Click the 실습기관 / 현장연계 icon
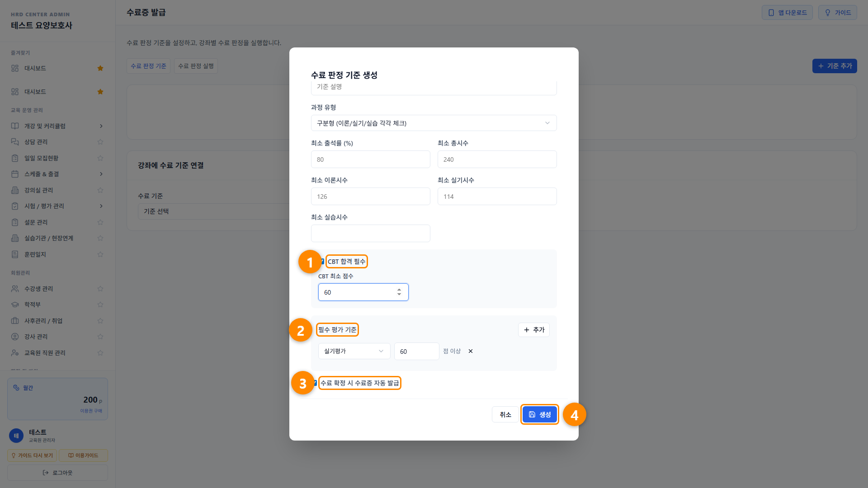The width and height of the screenshot is (868, 488). (15, 238)
